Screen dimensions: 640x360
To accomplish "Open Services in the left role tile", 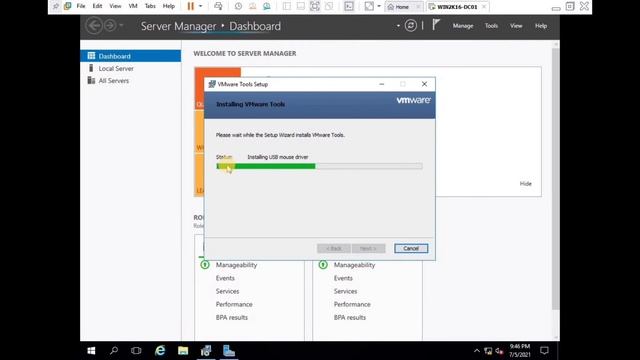I will click(x=227, y=291).
